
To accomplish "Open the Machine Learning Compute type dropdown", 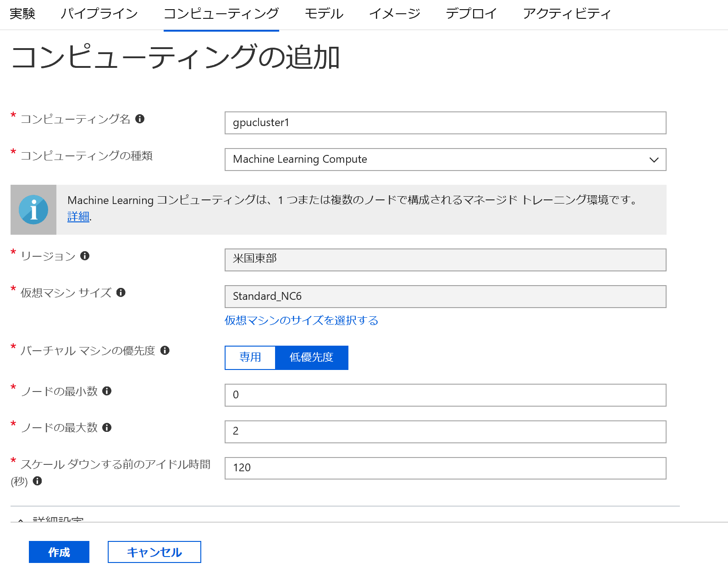I will point(445,160).
